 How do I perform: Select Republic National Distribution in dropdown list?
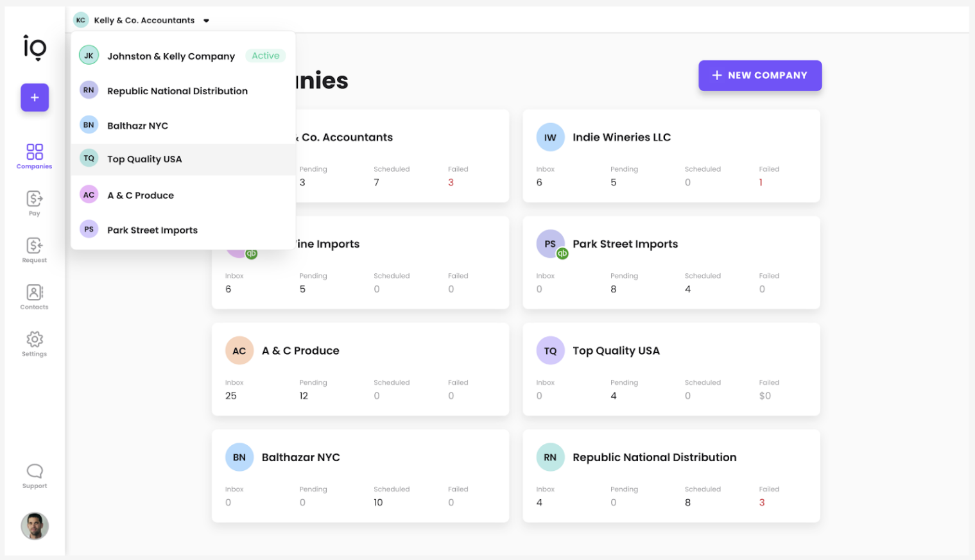tap(183, 90)
